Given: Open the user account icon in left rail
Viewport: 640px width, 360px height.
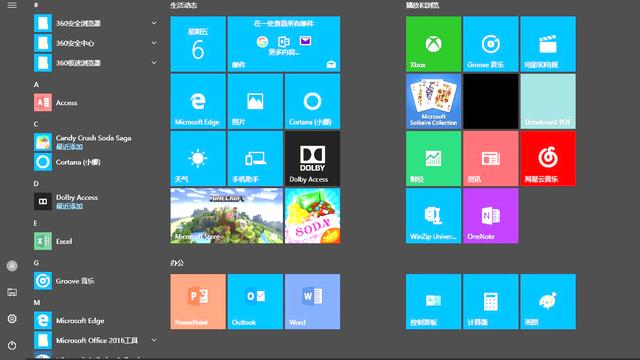Looking at the screenshot, I should 12,266.
